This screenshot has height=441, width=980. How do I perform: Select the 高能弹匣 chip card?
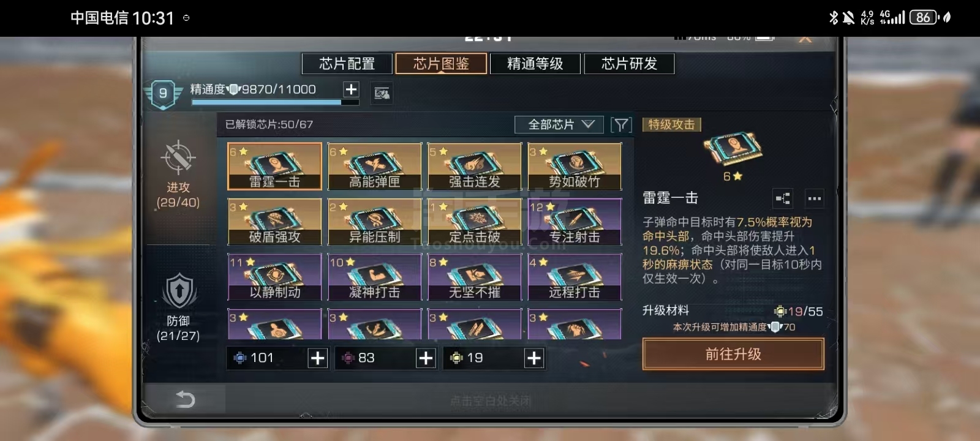[x=374, y=166]
